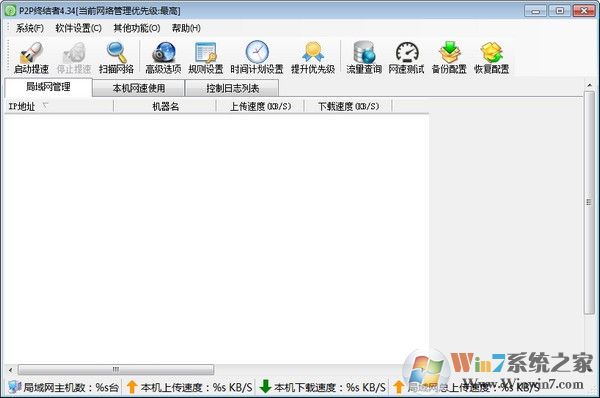Open the 系统(F) menu

click(x=29, y=28)
